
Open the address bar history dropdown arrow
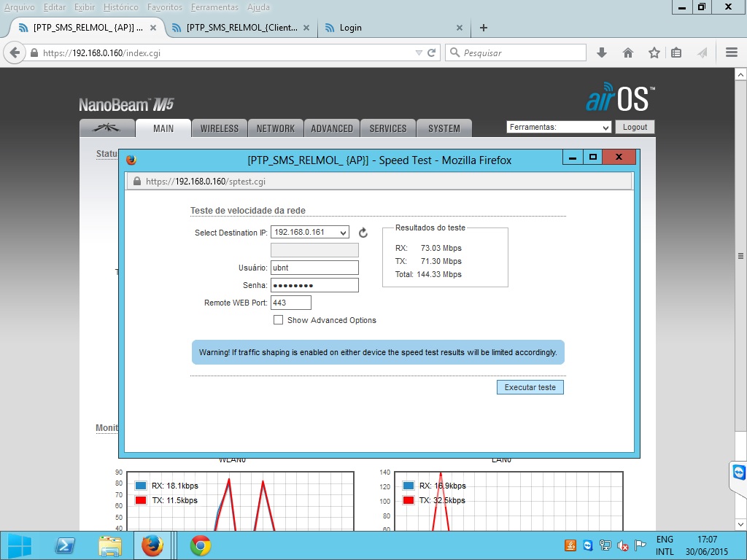pos(419,52)
